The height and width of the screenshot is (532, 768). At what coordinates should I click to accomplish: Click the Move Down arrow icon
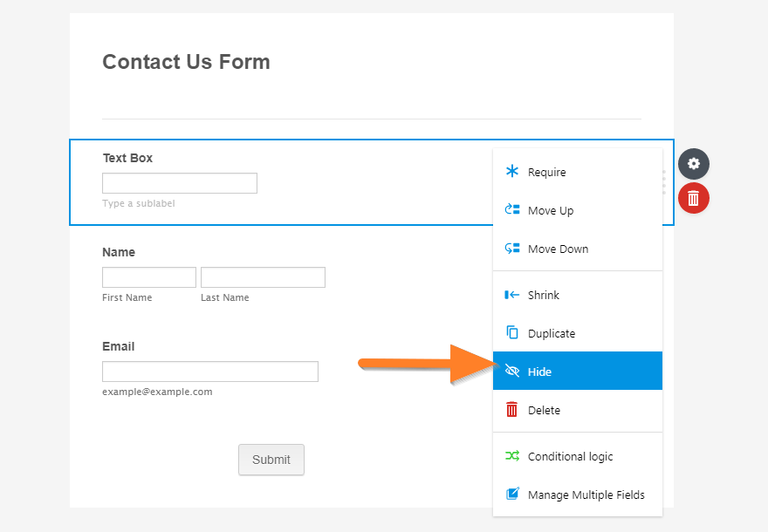[x=512, y=249]
